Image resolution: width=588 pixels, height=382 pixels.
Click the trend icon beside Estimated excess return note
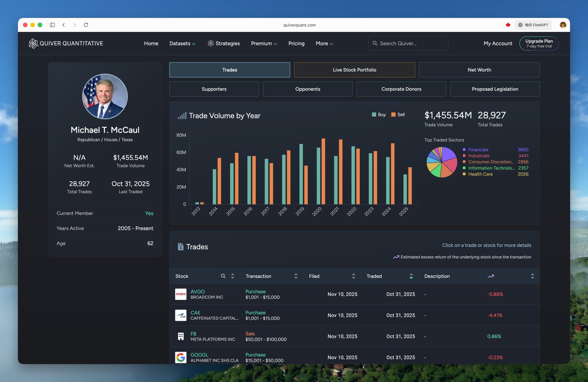tap(396, 257)
